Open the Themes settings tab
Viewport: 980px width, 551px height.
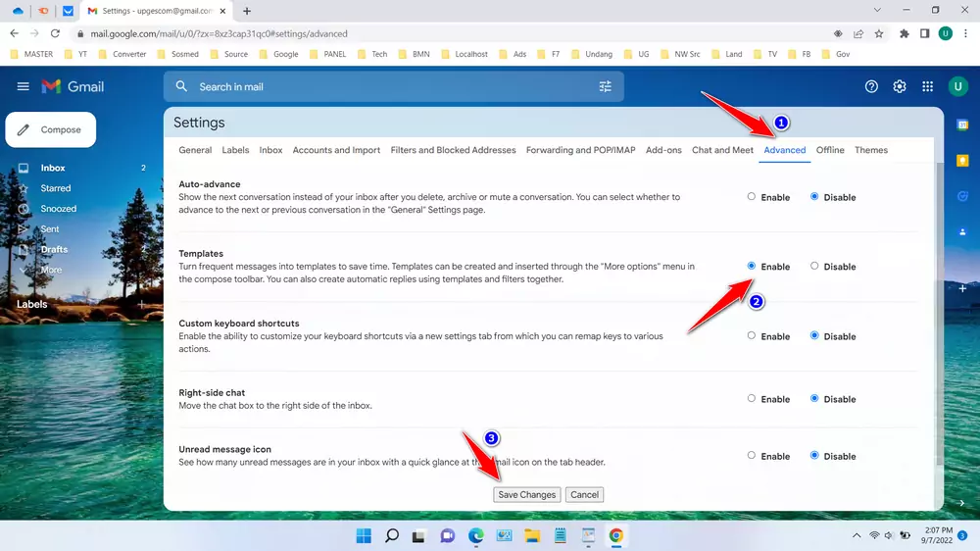pyautogui.click(x=871, y=150)
